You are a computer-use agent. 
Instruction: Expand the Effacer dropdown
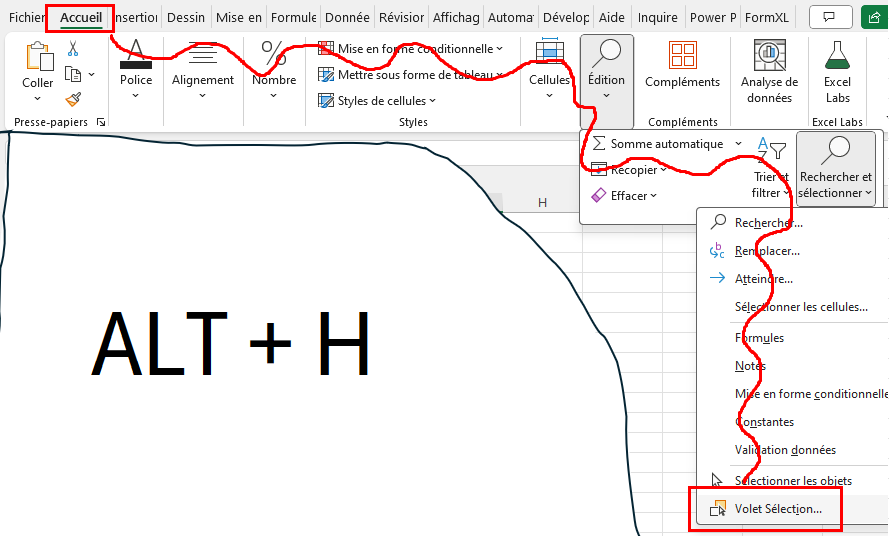(625, 196)
